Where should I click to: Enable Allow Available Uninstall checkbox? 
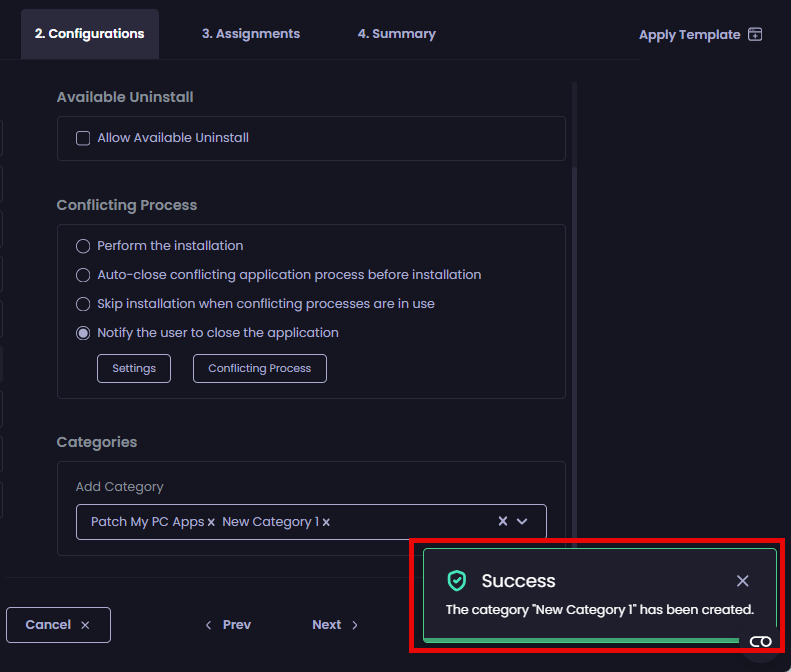tap(84, 138)
